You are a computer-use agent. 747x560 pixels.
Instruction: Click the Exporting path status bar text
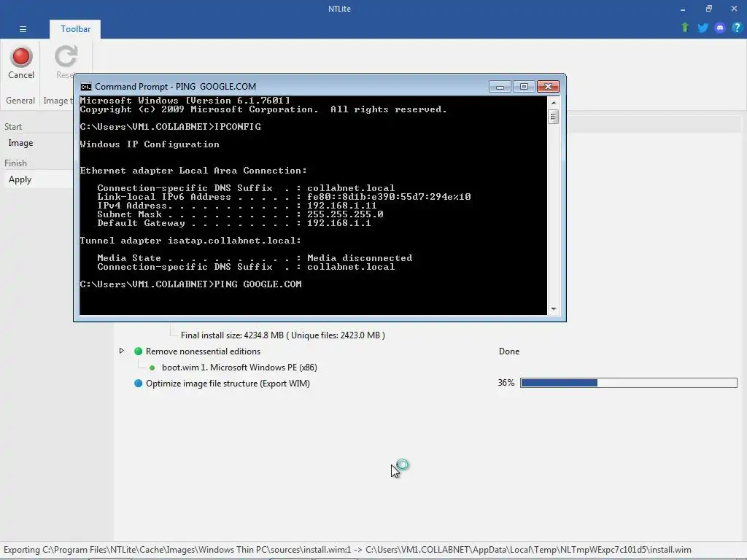click(x=347, y=550)
